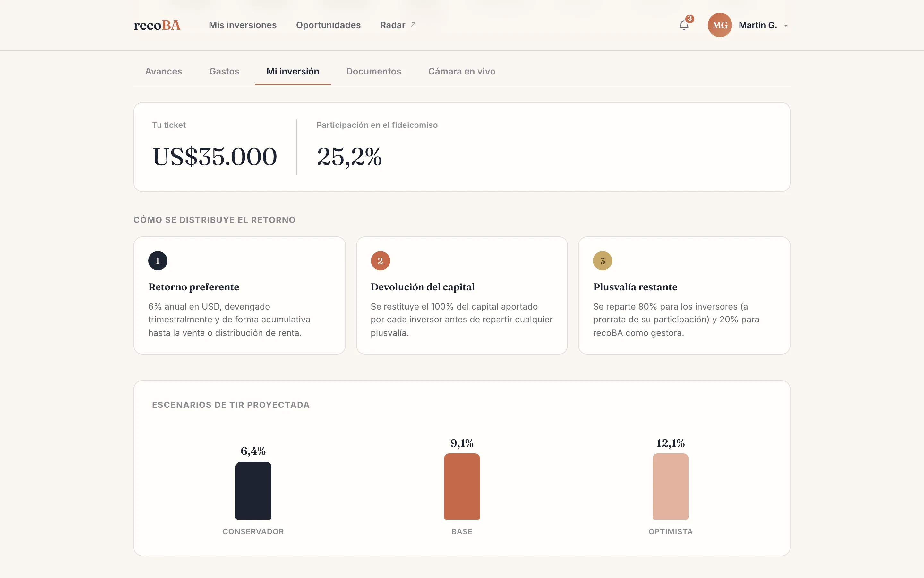Click the Escenarios de TIR proyectada heading
Screen dimensions: 924x578
pos(231,405)
